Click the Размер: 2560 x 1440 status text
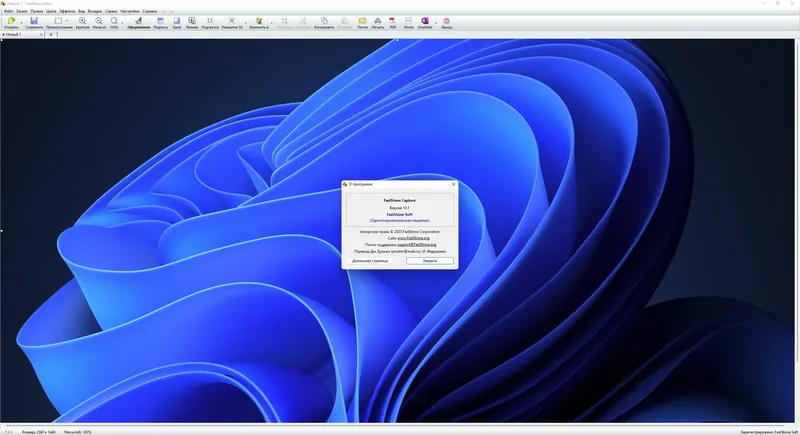This screenshot has height=435, width=800. click(x=39, y=432)
